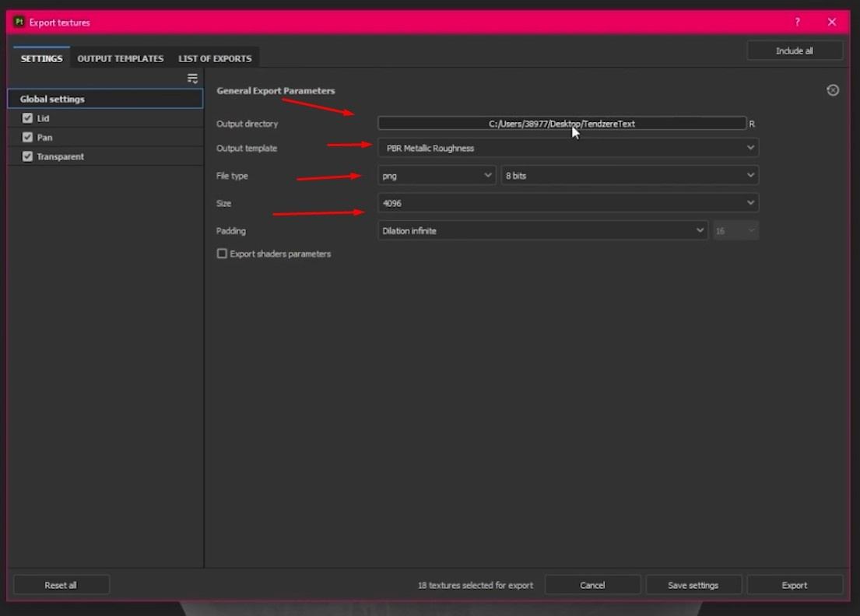Toggle the Lid texture set checkbox
The width and height of the screenshot is (860, 616).
pos(27,117)
